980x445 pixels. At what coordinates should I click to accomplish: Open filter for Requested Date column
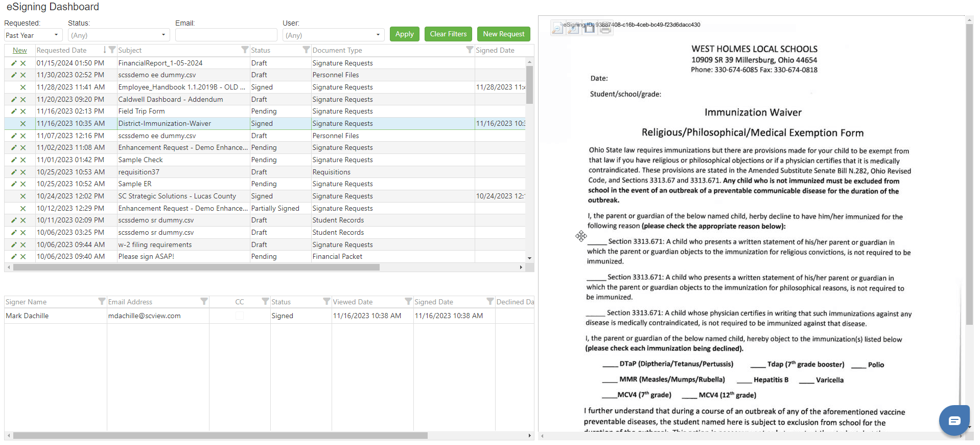112,50
